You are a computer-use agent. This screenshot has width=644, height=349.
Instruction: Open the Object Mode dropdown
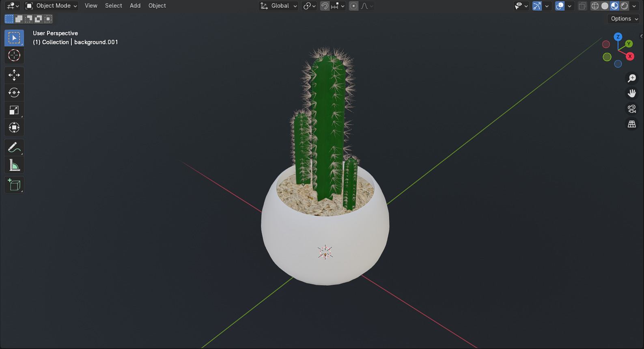click(51, 6)
